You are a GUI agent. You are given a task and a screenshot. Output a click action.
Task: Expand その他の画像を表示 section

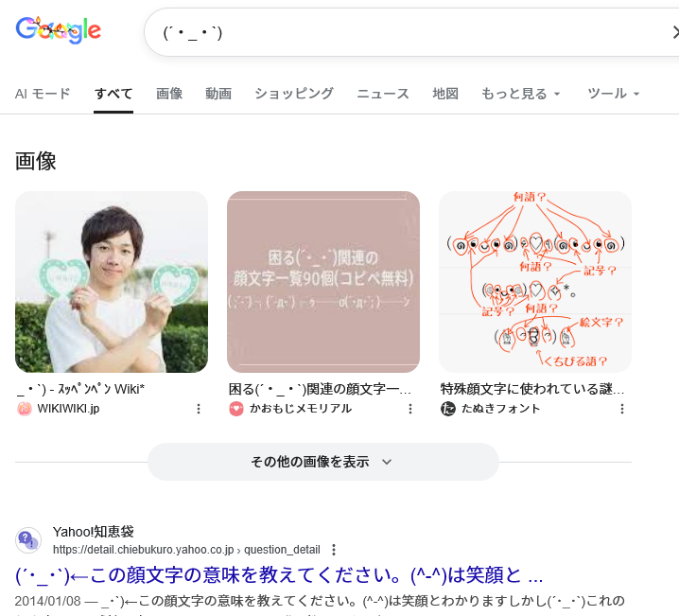(323, 462)
